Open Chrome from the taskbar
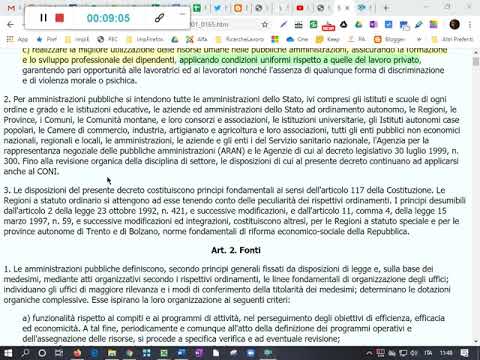Image resolution: width=480 pixels, height=360 pixels. [x=129, y=353]
